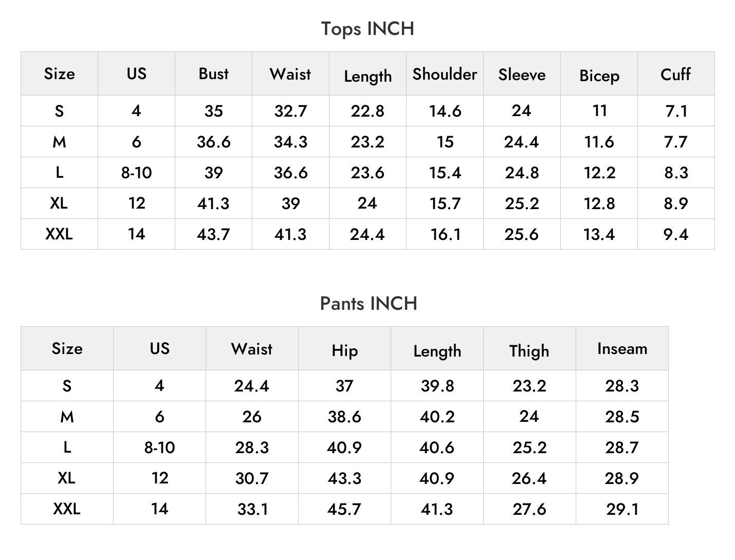Select the Inseam column header
The height and width of the screenshot is (560, 735).
coord(622,348)
